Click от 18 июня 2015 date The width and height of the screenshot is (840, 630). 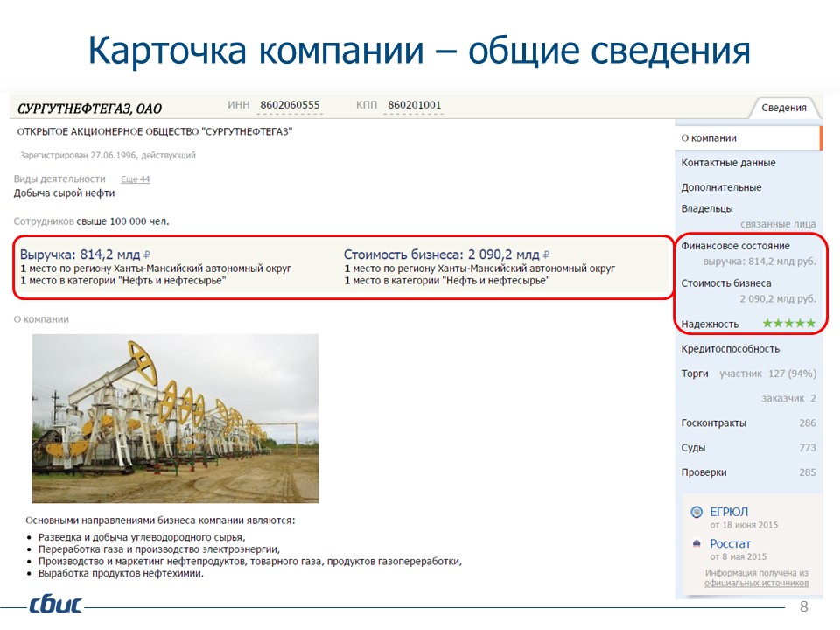(x=744, y=525)
